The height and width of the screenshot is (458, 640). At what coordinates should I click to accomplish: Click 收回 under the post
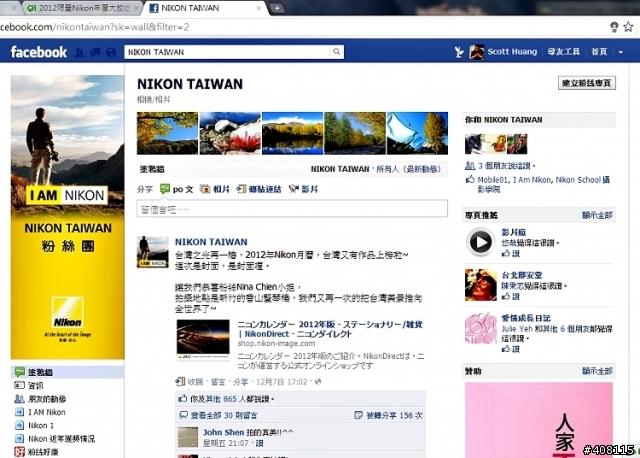click(x=195, y=382)
